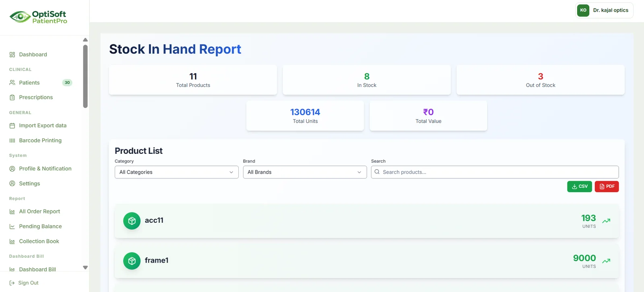Click the Total Value card showing ₹0
Screen dimensions: 644x292
point(428,116)
